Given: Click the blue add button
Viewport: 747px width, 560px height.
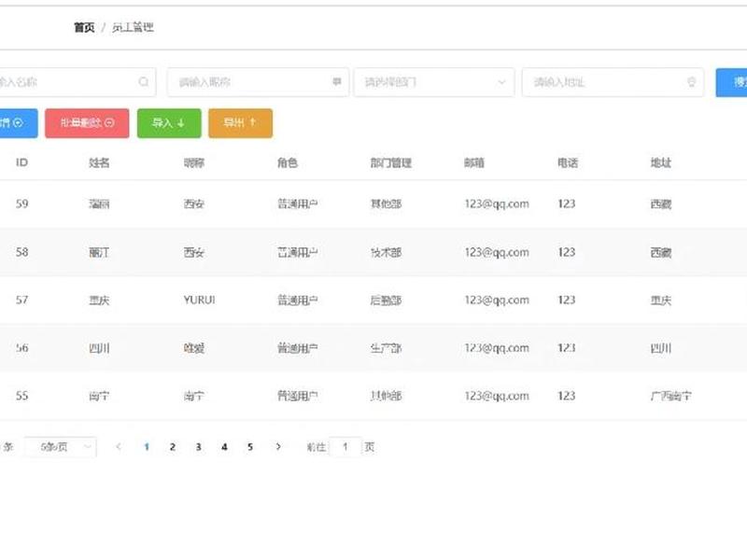Looking at the screenshot, I should [18, 123].
